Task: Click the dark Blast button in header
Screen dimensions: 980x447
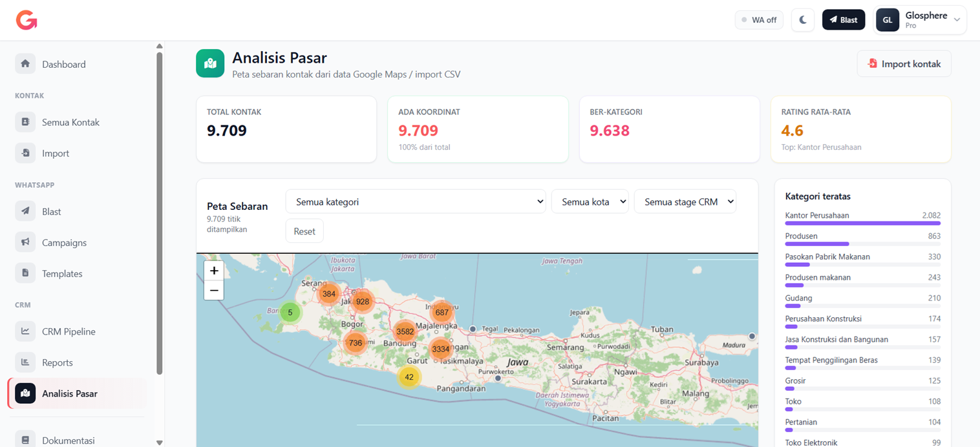Action: pos(844,20)
